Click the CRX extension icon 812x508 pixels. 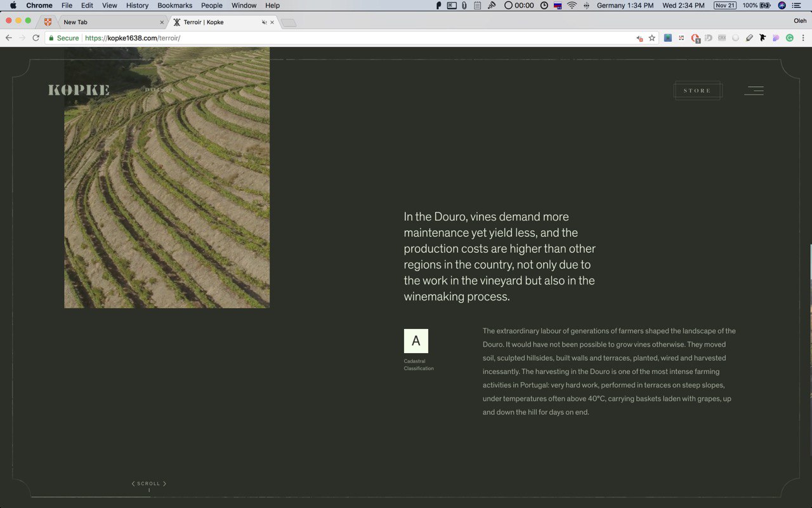722,38
